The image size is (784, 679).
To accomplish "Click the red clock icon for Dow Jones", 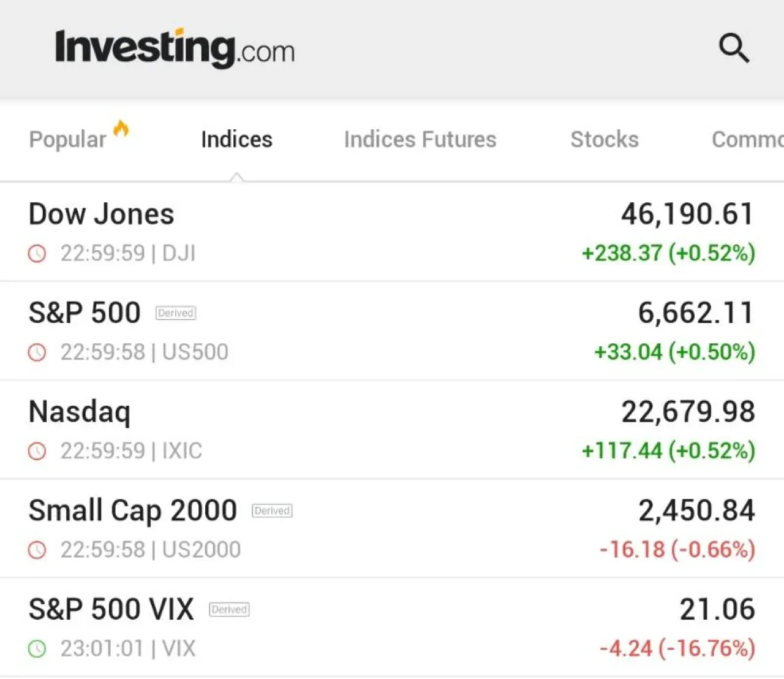I will click(x=37, y=253).
